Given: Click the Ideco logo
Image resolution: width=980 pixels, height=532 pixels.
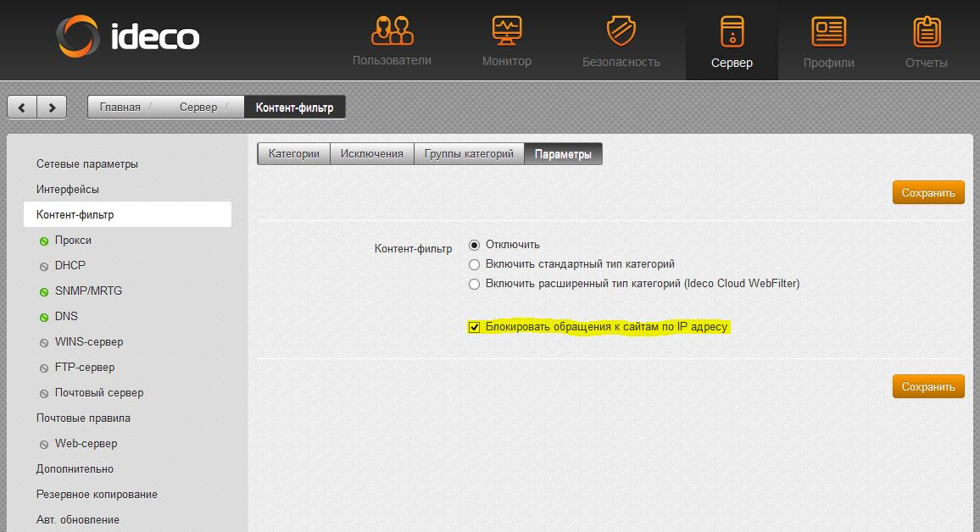Looking at the screenshot, I should [x=128, y=36].
